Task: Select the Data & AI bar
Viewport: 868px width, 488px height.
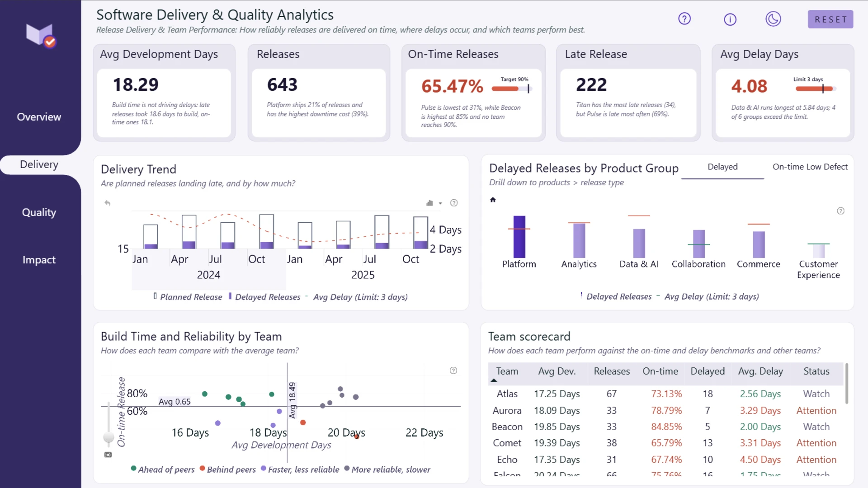Action: pyautogui.click(x=639, y=244)
